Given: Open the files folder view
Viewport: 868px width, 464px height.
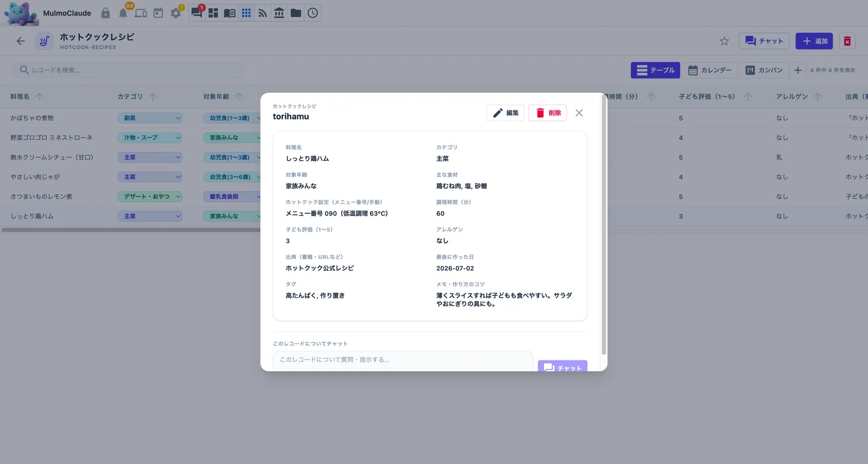Looking at the screenshot, I should coord(296,13).
